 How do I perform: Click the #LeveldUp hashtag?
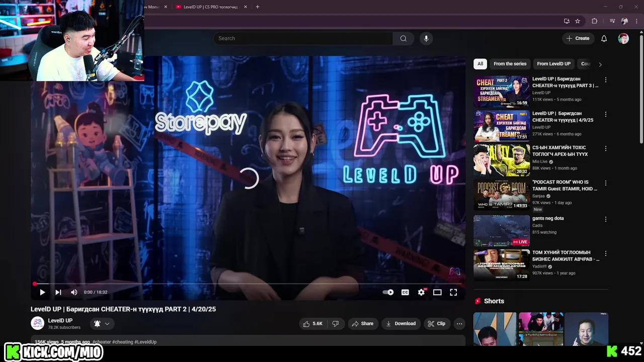(145, 342)
